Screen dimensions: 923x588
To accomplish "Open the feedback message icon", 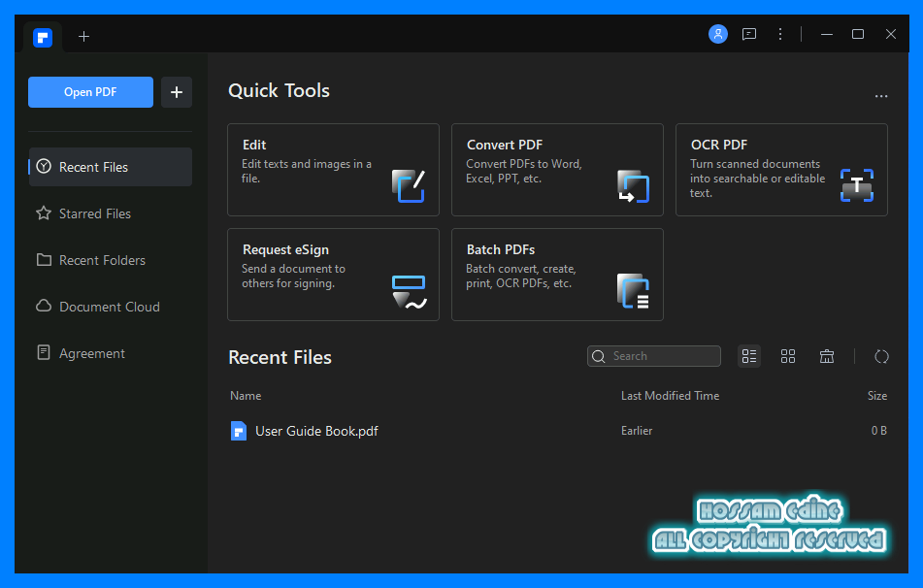I will [748, 34].
